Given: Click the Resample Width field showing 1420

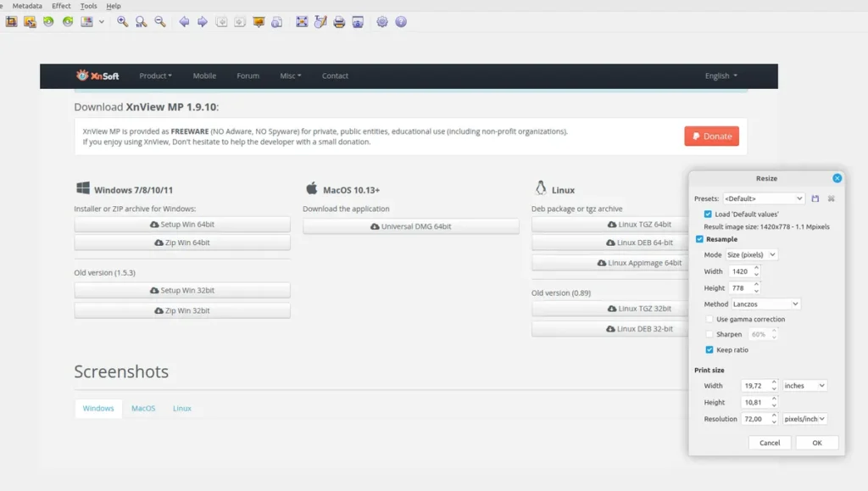Looking at the screenshot, I should [x=741, y=271].
